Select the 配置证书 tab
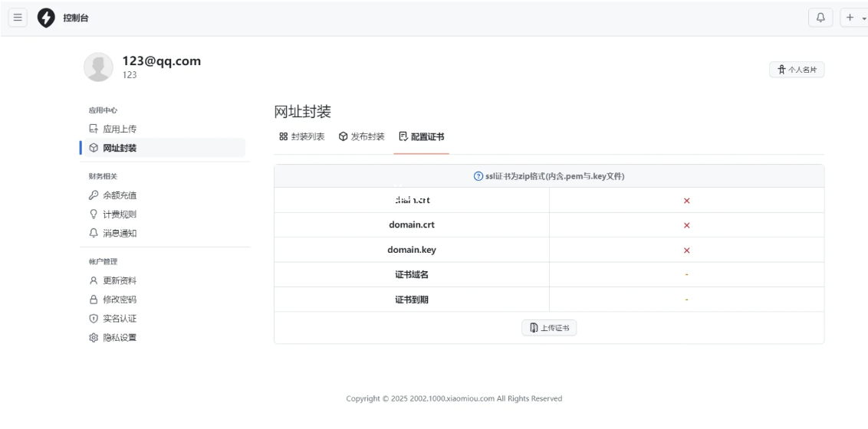This screenshot has width=868, height=429. coord(422,137)
